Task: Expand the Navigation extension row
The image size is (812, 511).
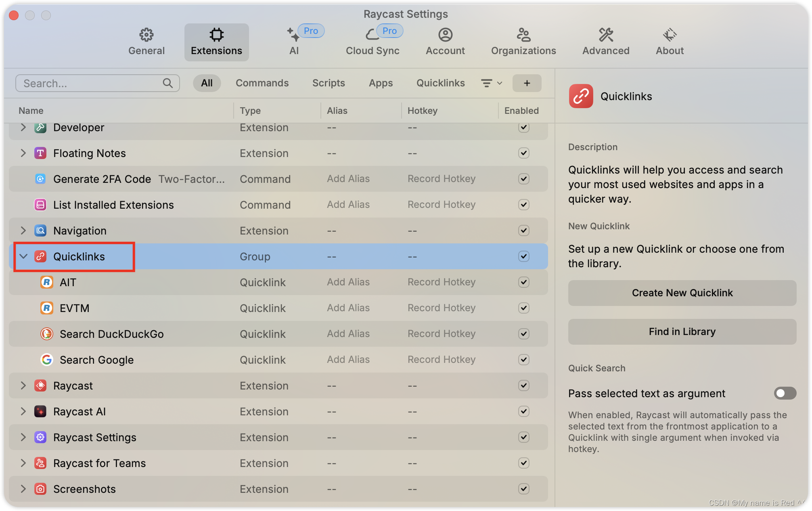Action: click(23, 230)
